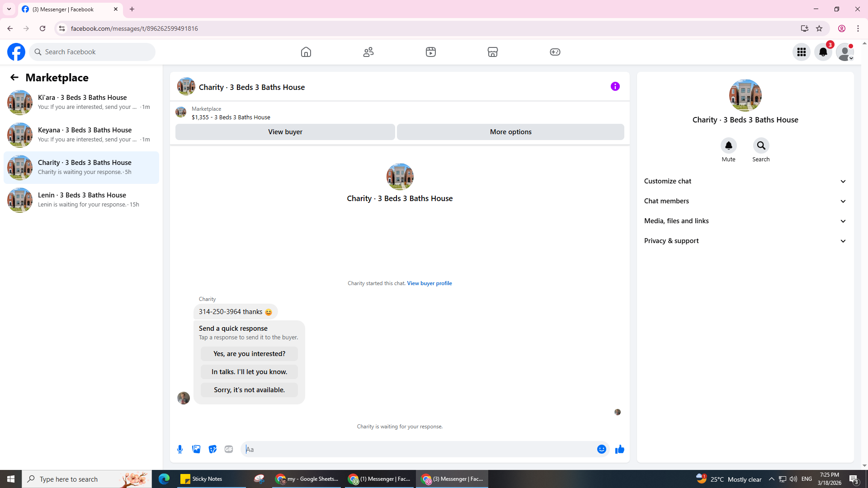Search within the conversation

761,145
